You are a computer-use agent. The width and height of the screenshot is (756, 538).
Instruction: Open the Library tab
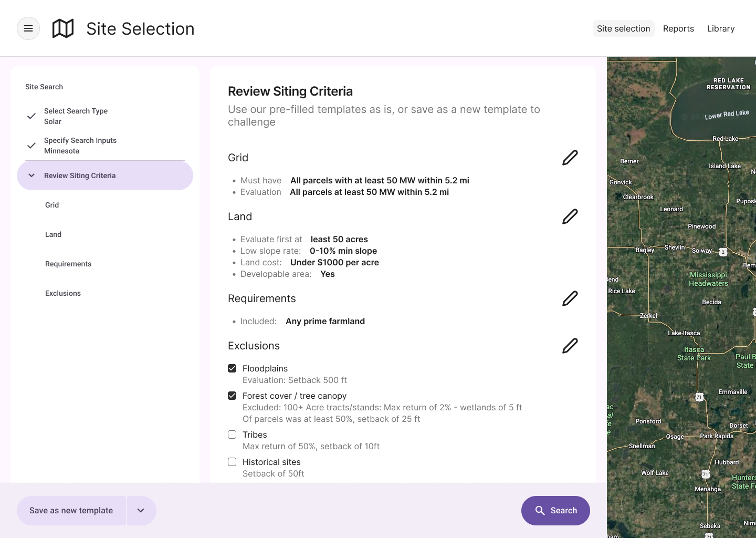coord(720,28)
